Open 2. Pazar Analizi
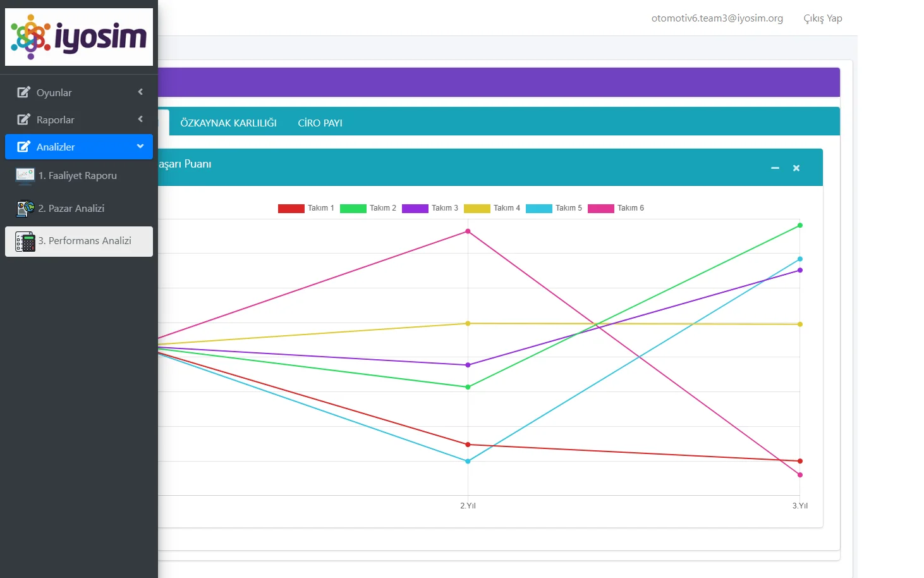Image resolution: width=924 pixels, height=578 pixels. click(x=79, y=208)
